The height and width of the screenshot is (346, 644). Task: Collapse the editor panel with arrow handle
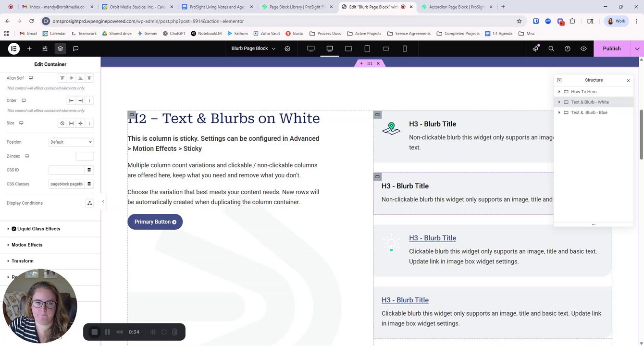(x=103, y=202)
